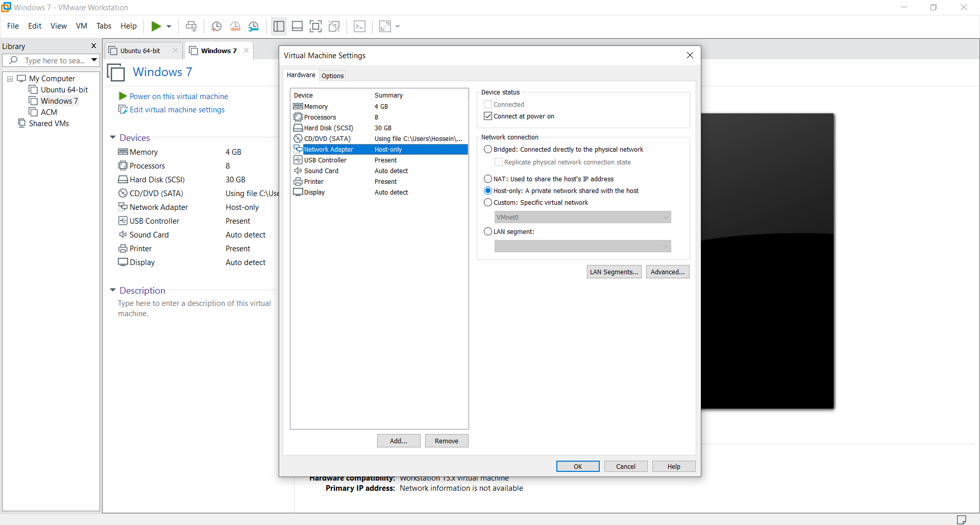This screenshot has width=980, height=525.
Task: Select Memory row icon in hardware list
Action: 298,106
